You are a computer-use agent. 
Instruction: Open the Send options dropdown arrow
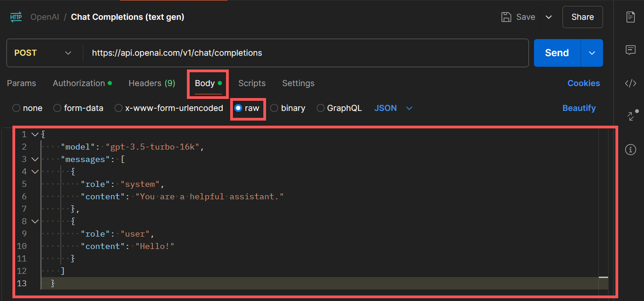coord(592,53)
